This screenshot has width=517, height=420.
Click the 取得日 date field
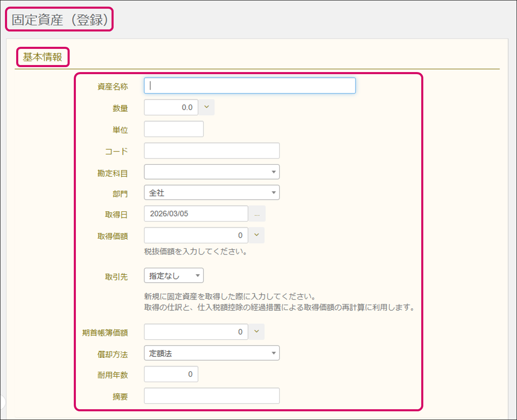[196, 214]
